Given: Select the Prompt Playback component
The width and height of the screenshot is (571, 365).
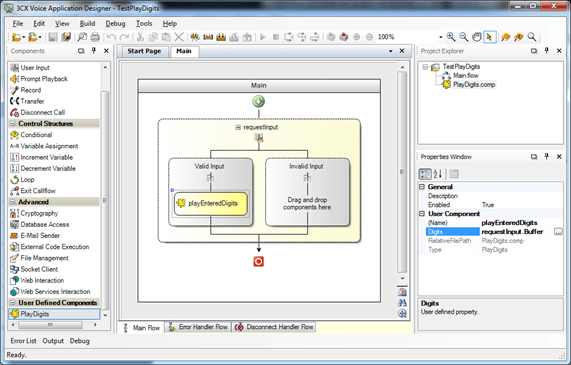Looking at the screenshot, I should 39,79.
